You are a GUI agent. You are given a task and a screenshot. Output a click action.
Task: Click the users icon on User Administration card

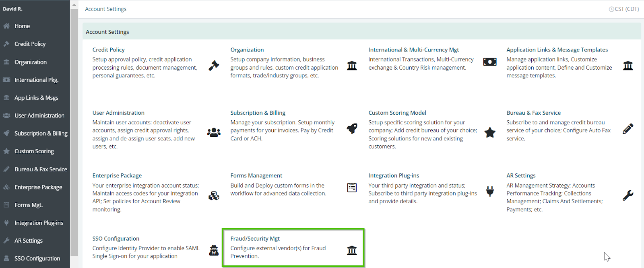214,132
